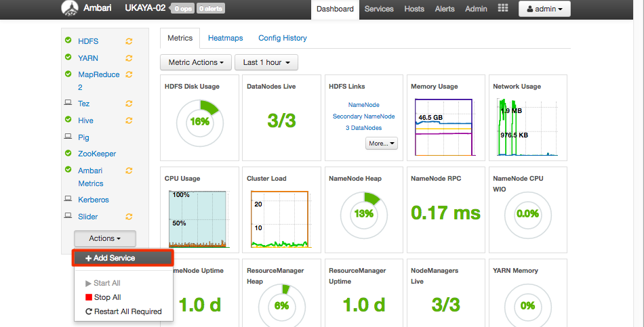
Task: Click MapReduce 2 green status icon
Action: coord(68,74)
